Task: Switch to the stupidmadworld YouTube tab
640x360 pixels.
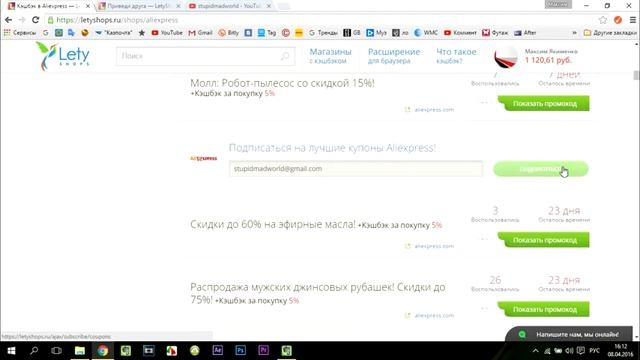Action: coord(229,6)
